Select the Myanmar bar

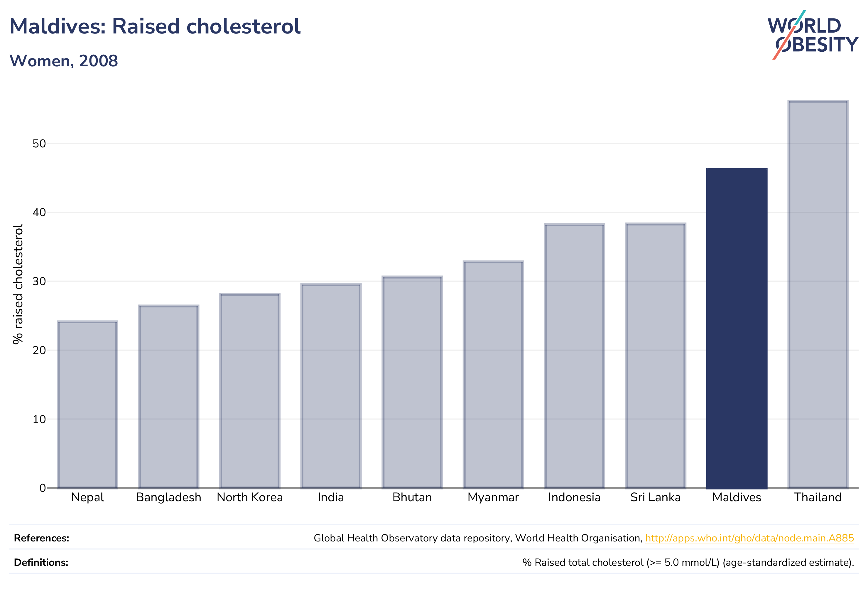pyautogui.click(x=493, y=374)
